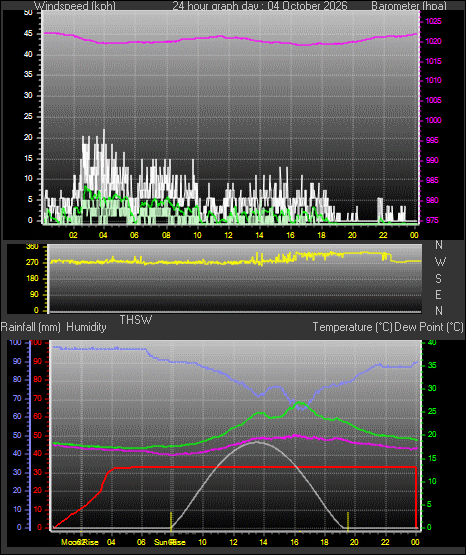466x555 pixels.
Task: Click 975 on the barometer axis
Action: 432,220
